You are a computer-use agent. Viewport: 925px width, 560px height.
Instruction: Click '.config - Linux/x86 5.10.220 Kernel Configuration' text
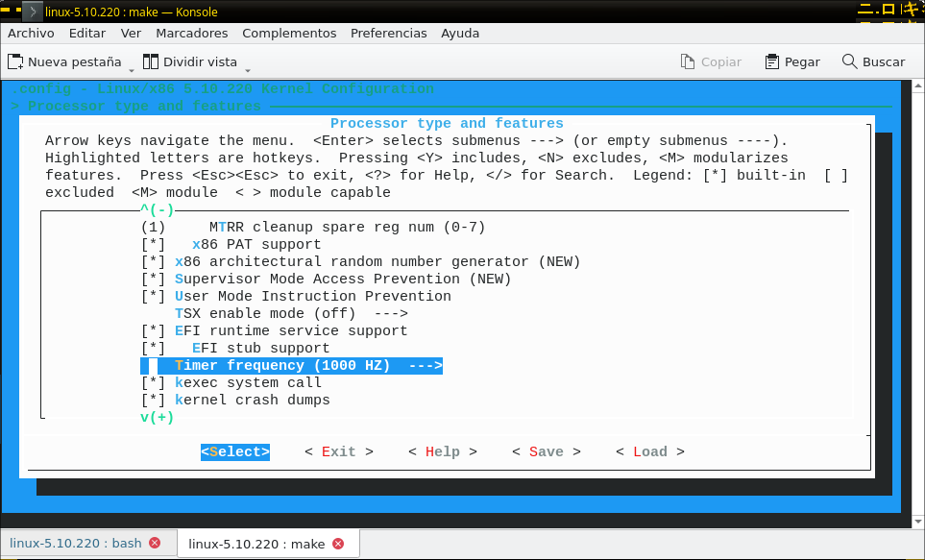223,89
